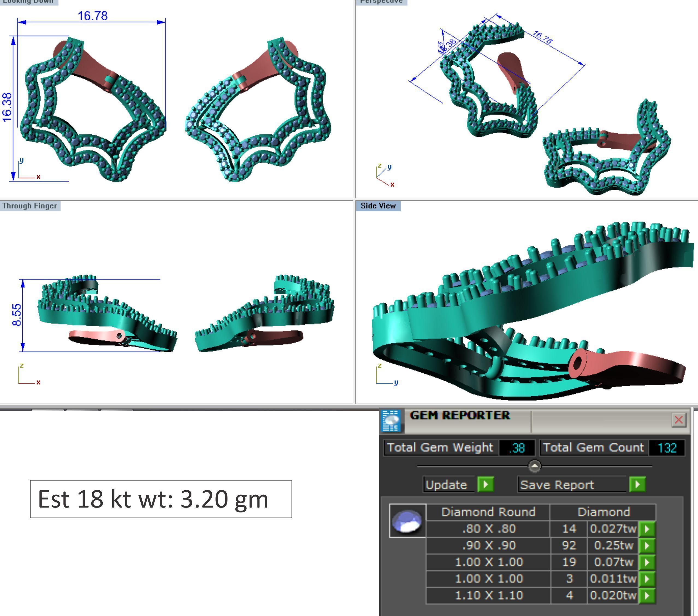This screenshot has width=698, height=616.
Task: Select the Looking Down viewport label
Action: (x=28, y=2)
